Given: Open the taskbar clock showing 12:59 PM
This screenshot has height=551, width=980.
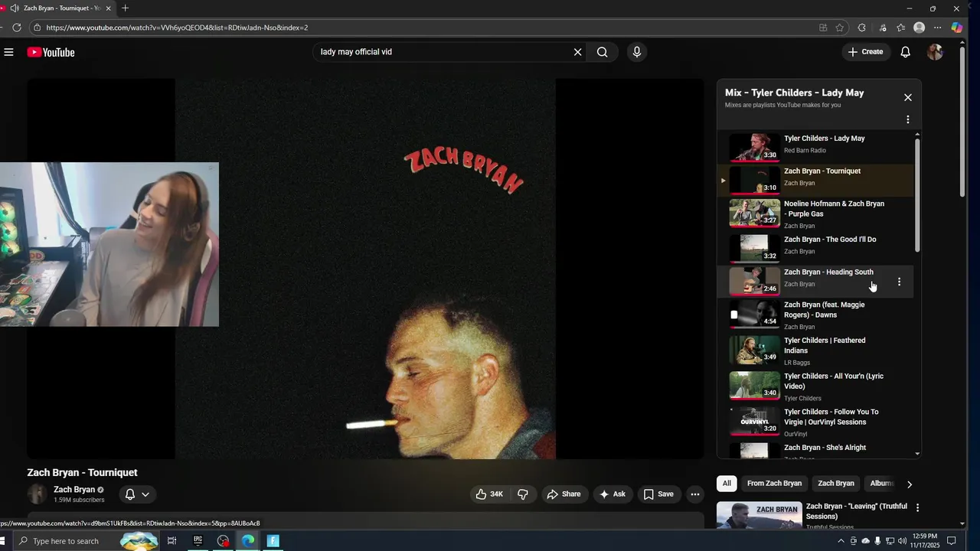Looking at the screenshot, I should click(925, 541).
